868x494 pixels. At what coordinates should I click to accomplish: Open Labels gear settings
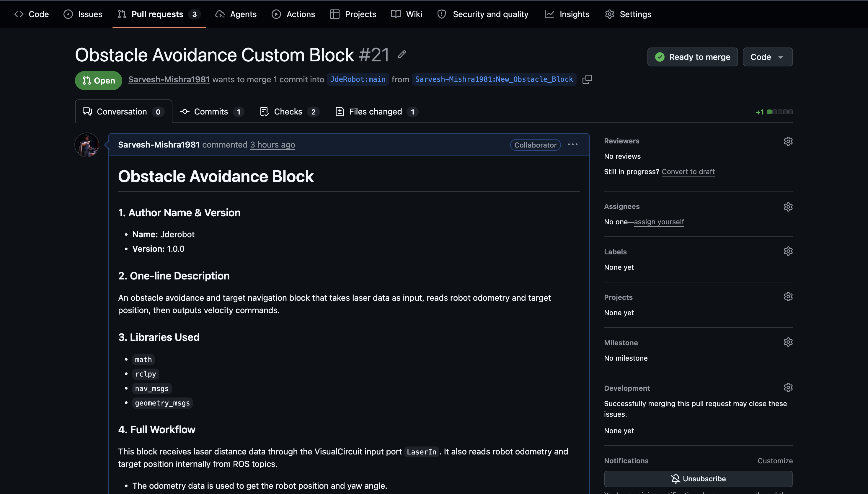coord(788,251)
